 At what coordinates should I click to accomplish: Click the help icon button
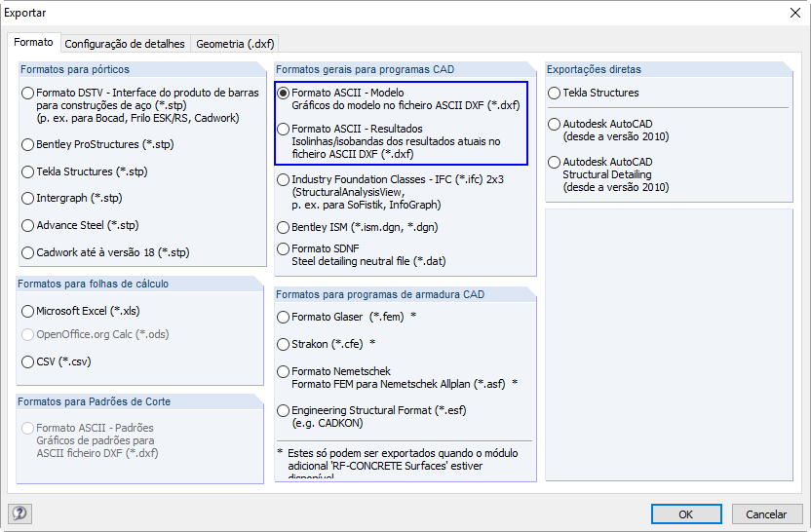pyautogui.click(x=19, y=513)
